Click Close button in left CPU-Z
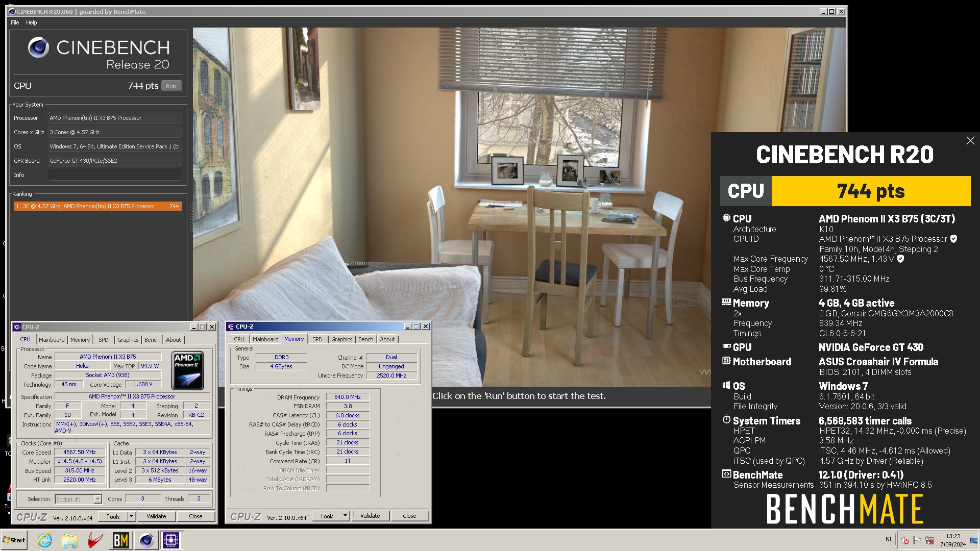This screenshot has height=551, width=980. 195,516
